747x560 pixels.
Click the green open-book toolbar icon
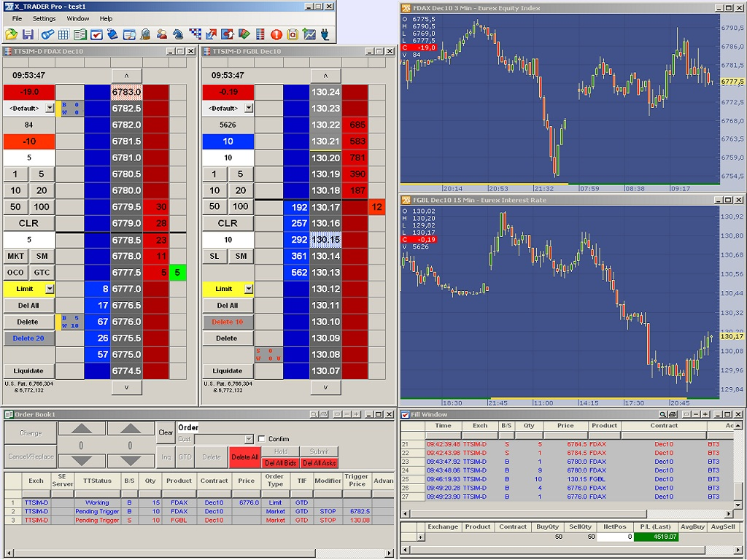point(80,34)
